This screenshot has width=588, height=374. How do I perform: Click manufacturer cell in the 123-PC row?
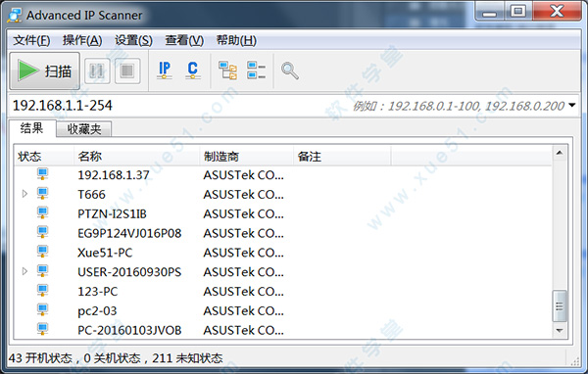(243, 292)
